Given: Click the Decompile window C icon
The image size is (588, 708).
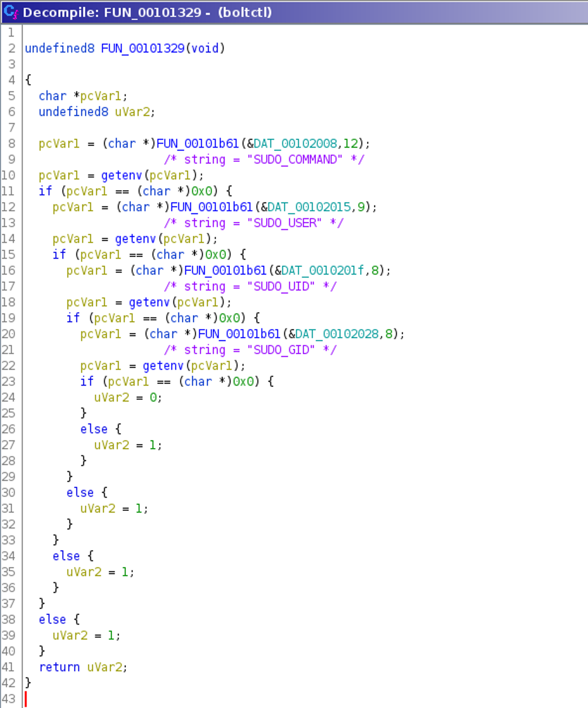Looking at the screenshot, I should coord(10,12).
